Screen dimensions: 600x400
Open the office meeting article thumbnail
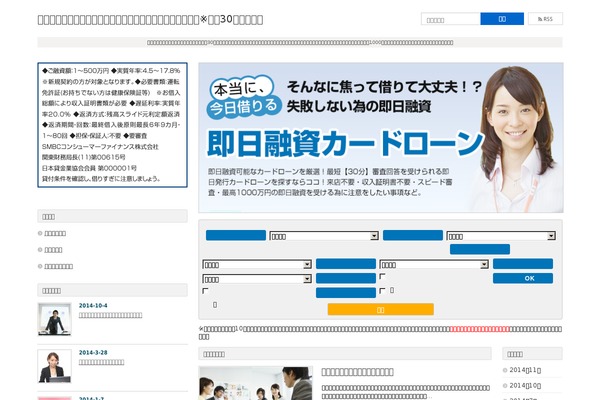point(256,383)
